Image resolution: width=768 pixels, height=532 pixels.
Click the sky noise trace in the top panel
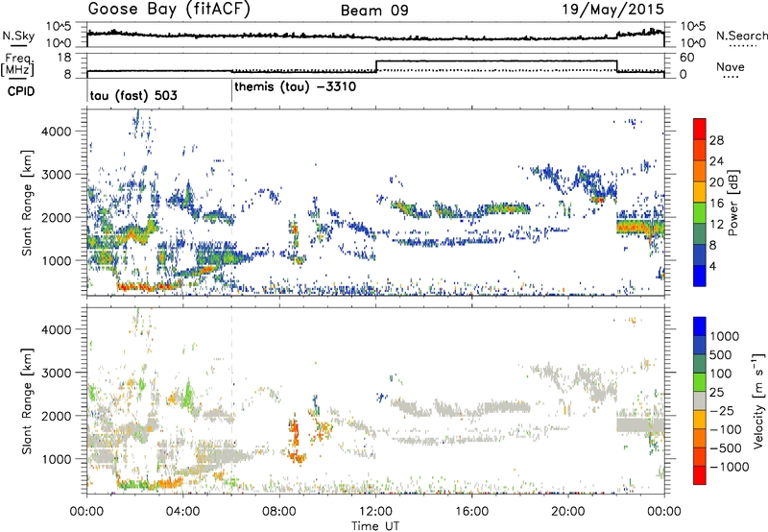pyautogui.click(x=375, y=36)
